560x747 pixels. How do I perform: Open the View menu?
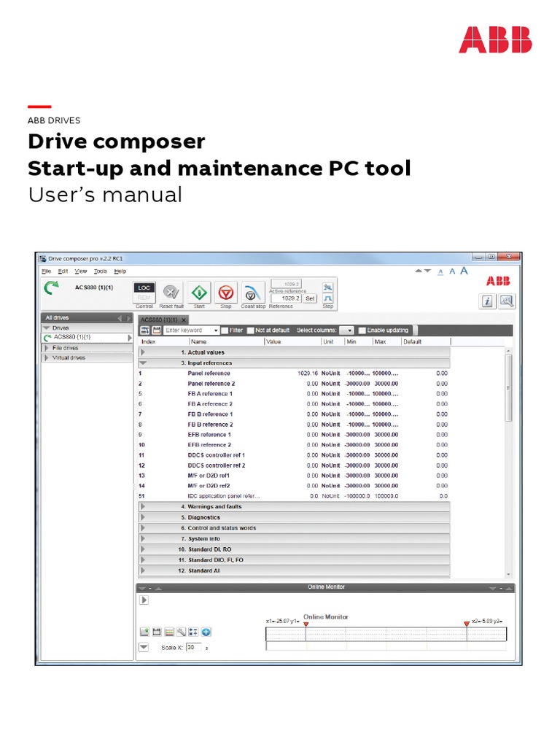click(81, 271)
